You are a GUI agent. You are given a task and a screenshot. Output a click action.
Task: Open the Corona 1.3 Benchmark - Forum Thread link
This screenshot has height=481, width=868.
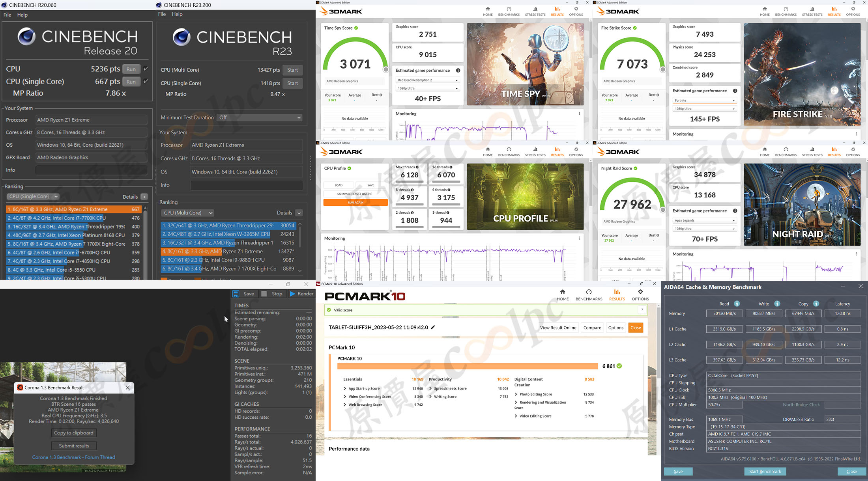tap(74, 457)
